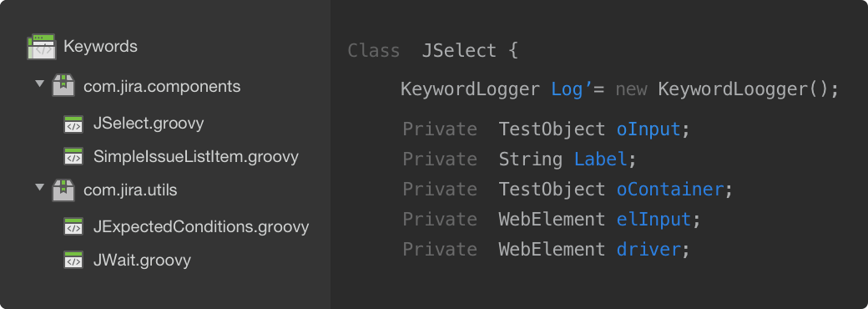Click the oInput variable in code

pyautogui.click(x=648, y=129)
